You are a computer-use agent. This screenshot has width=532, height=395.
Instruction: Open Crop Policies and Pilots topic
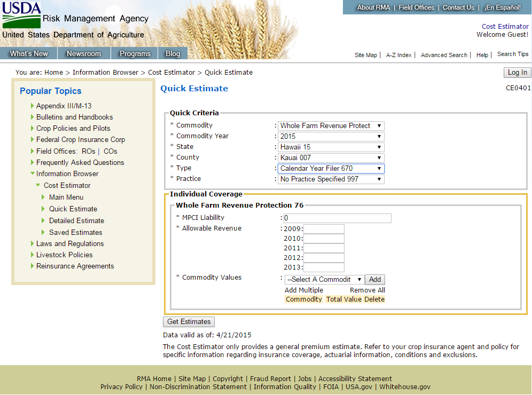pos(73,128)
